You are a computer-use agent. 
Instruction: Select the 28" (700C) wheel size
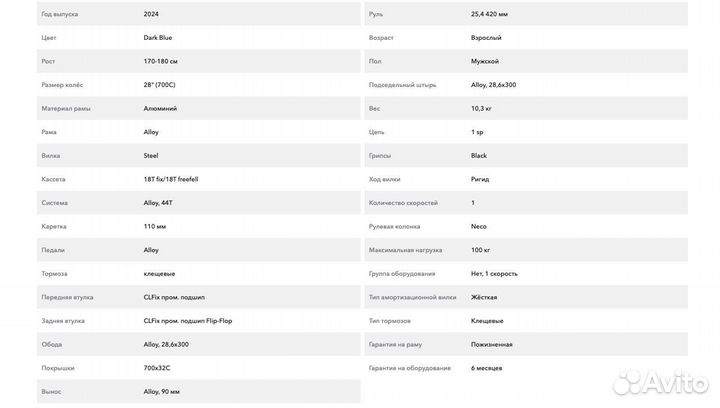point(159,85)
